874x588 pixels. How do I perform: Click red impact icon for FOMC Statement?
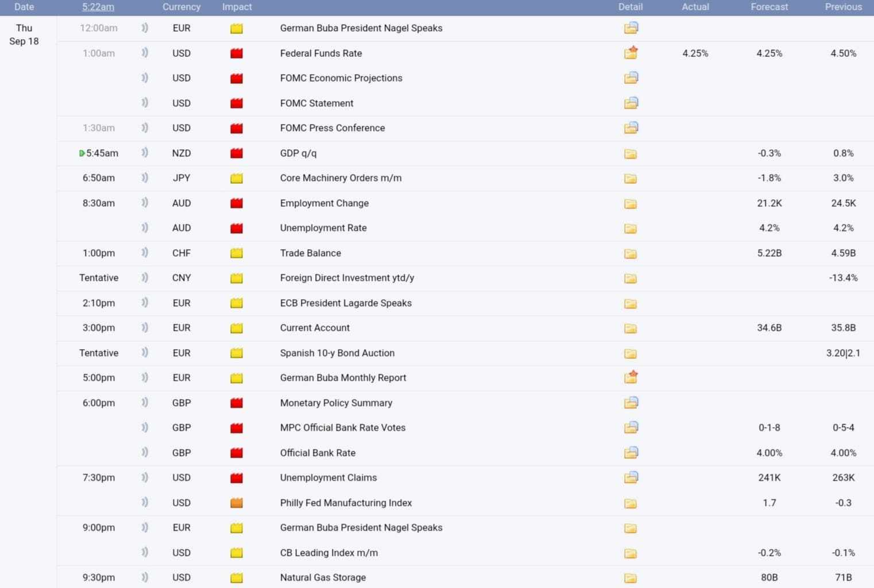pyautogui.click(x=237, y=103)
